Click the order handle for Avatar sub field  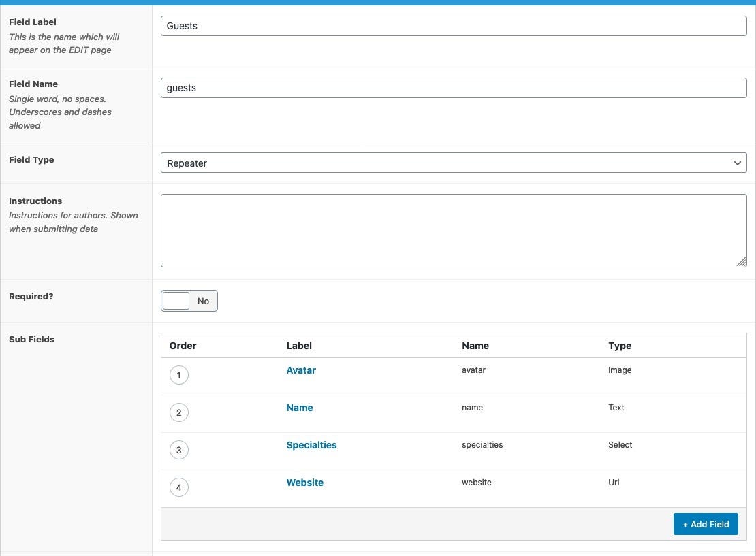[179, 375]
